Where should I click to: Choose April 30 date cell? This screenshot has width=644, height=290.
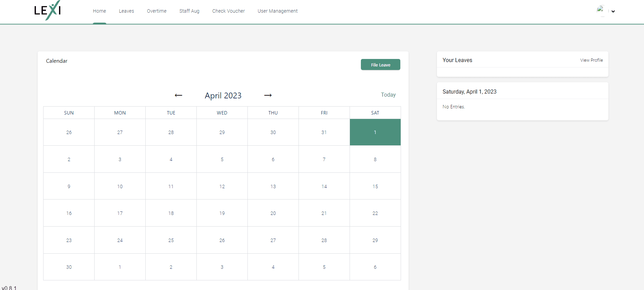[69, 267]
